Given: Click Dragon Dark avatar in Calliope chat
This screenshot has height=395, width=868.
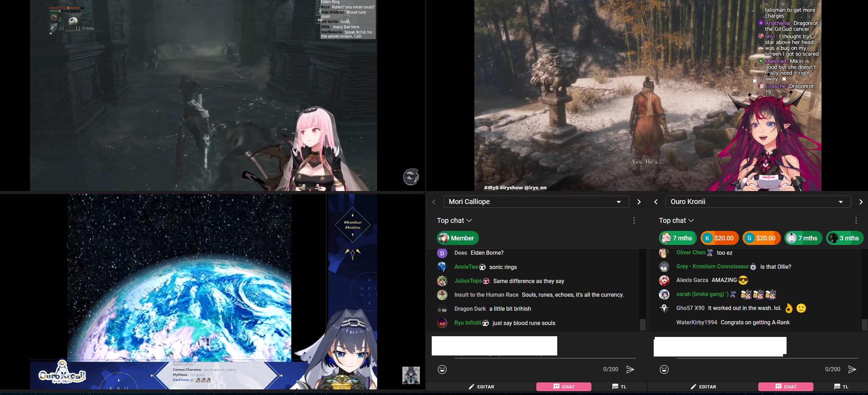Looking at the screenshot, I should pyautogui.click(x=442, y=309).
